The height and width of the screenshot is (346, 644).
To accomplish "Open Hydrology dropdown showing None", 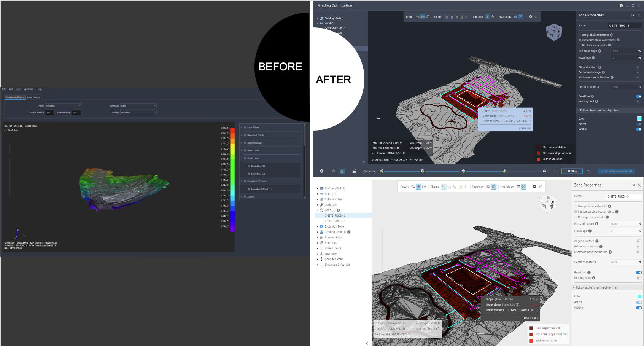I will click(138, 106).
